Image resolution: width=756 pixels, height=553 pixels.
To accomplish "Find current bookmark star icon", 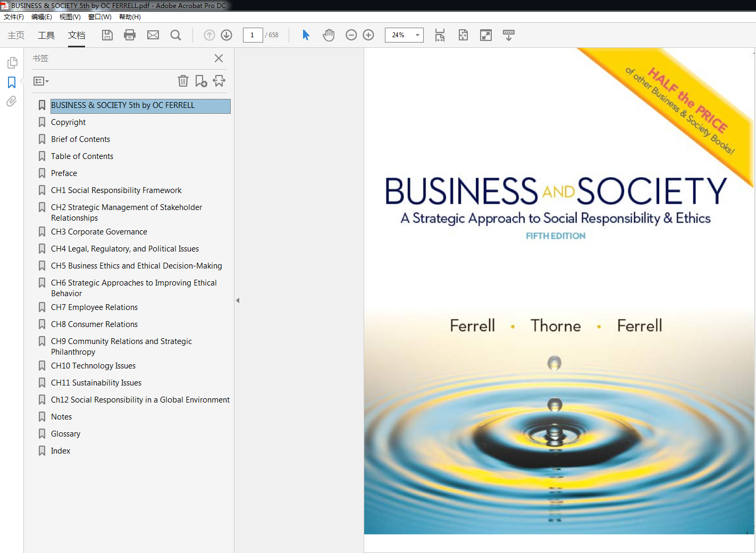I will (219, 81).
